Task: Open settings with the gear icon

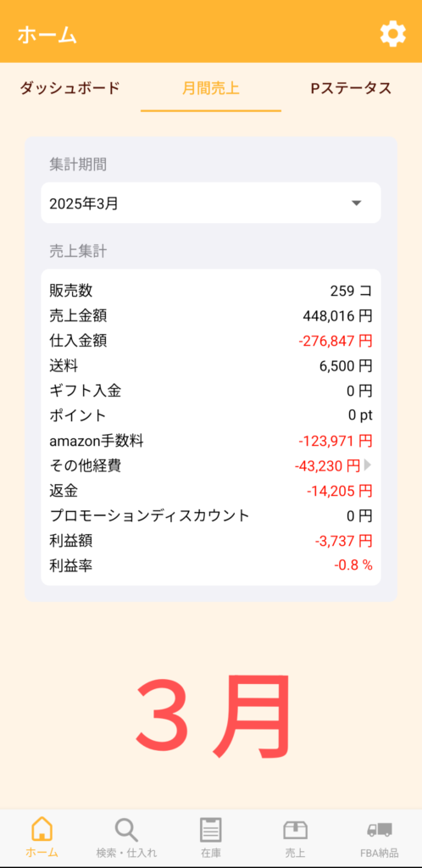Action: pyautogui.click(x=392, y=34)
